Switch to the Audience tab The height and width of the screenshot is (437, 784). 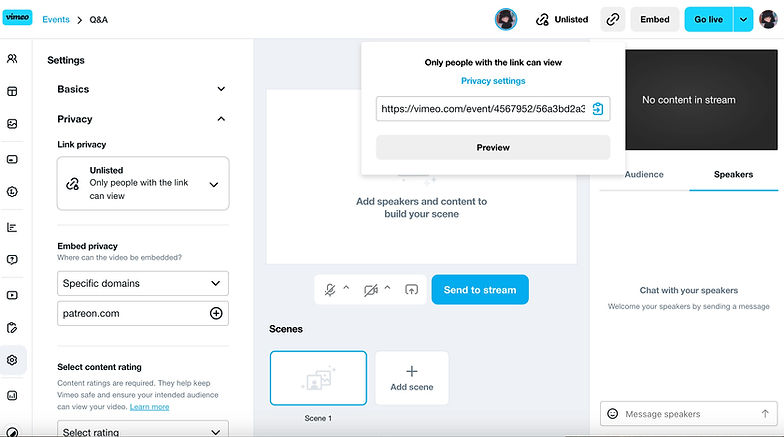[644, 174]
